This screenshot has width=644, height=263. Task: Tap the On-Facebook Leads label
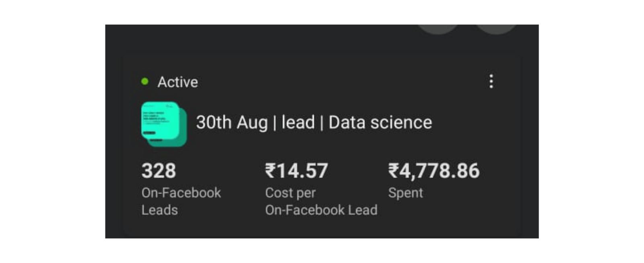coord(180,201)
